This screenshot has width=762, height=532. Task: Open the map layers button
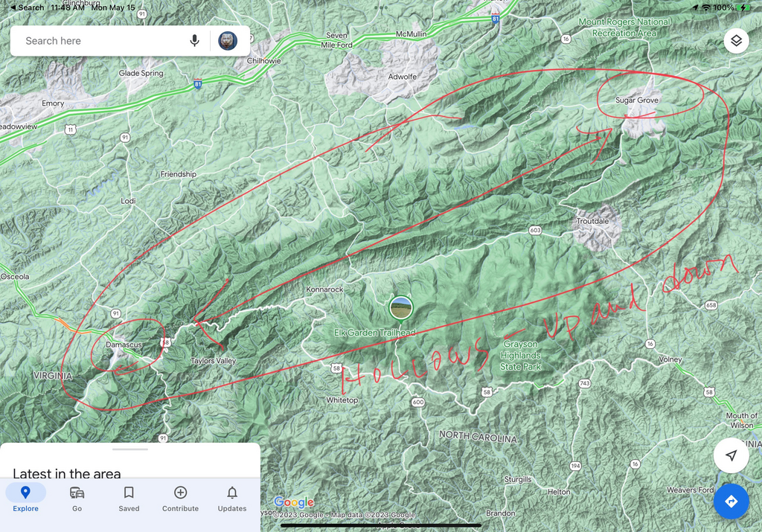pos(736,41)
